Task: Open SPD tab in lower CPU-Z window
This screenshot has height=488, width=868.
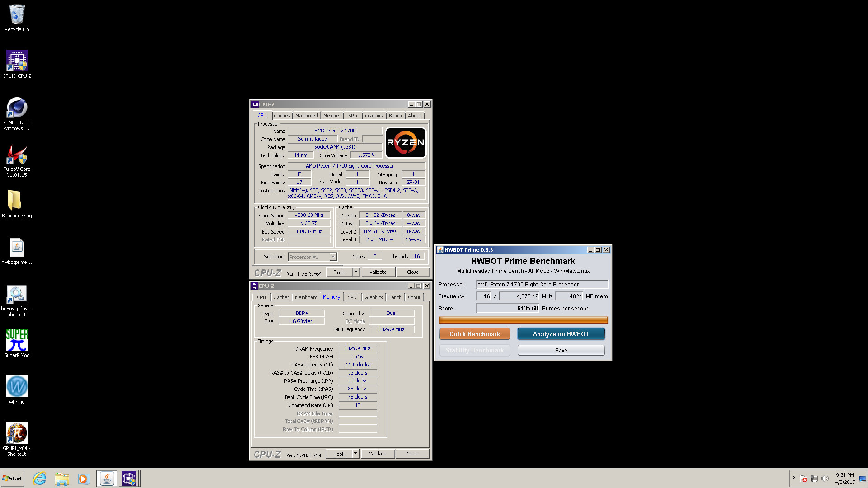Action: (352, 297)
